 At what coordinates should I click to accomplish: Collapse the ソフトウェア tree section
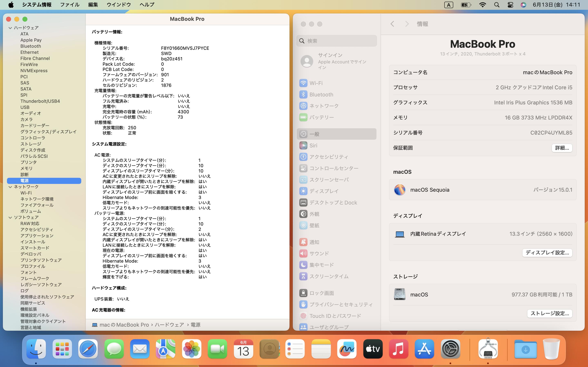10,218
